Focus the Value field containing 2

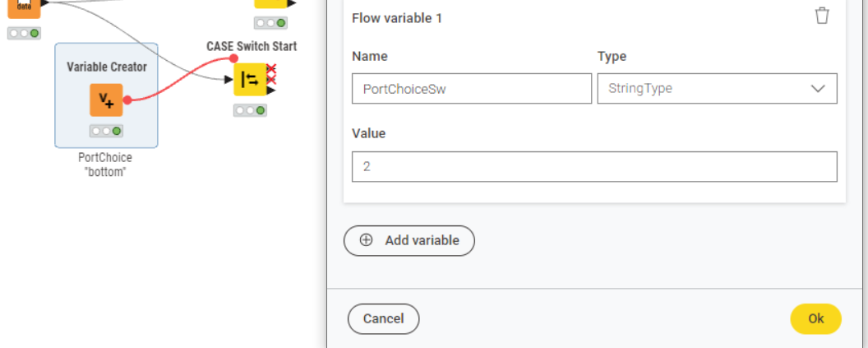tap(594, 166)
